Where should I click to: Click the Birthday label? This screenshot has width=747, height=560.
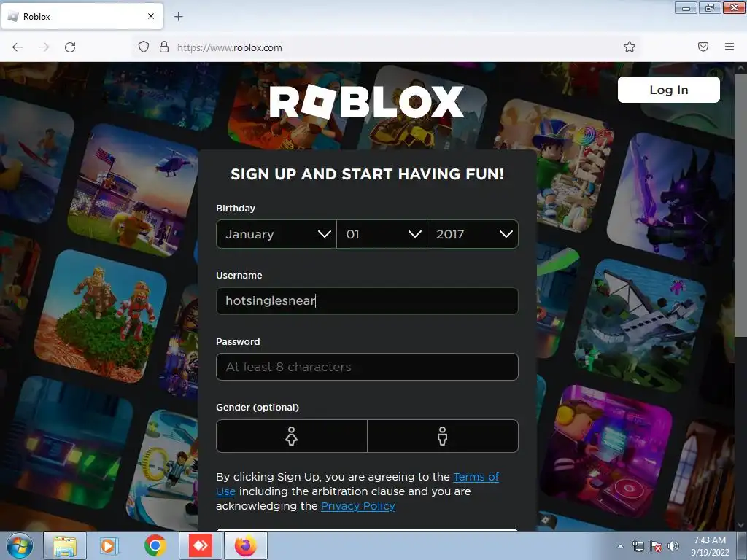(236, 208)
